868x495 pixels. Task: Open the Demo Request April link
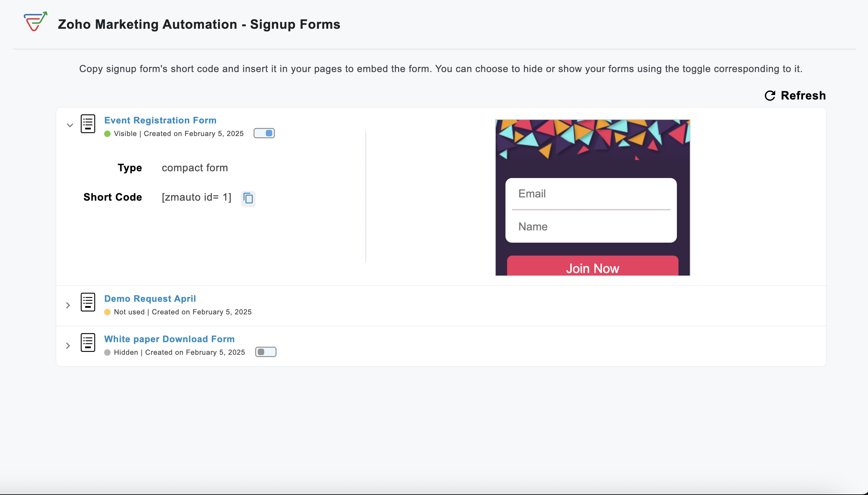point(150,299)
